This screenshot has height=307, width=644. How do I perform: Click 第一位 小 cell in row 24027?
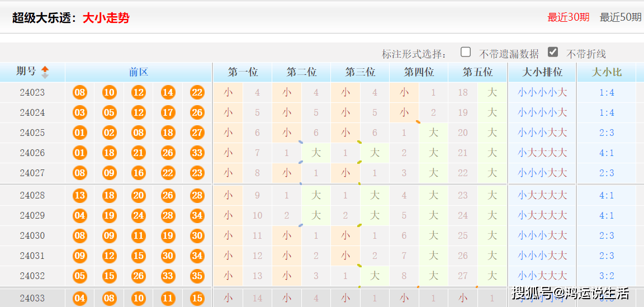pyautogui.click(x=228, y=173)
